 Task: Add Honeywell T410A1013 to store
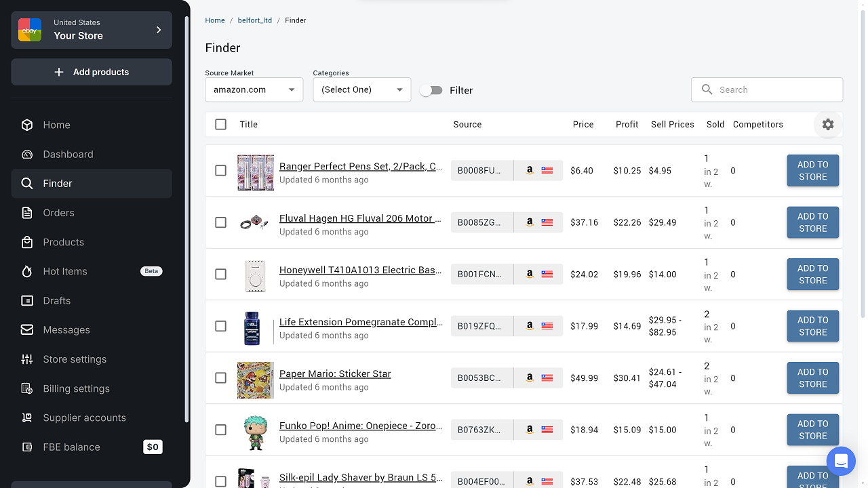(x=813, y=274)
